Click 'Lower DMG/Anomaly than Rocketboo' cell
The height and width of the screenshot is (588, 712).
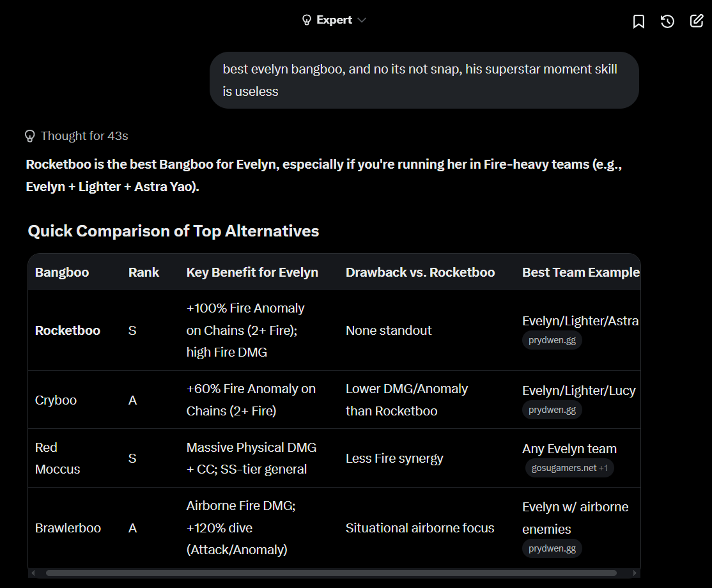pyautogui.click(x=406, y=400)
